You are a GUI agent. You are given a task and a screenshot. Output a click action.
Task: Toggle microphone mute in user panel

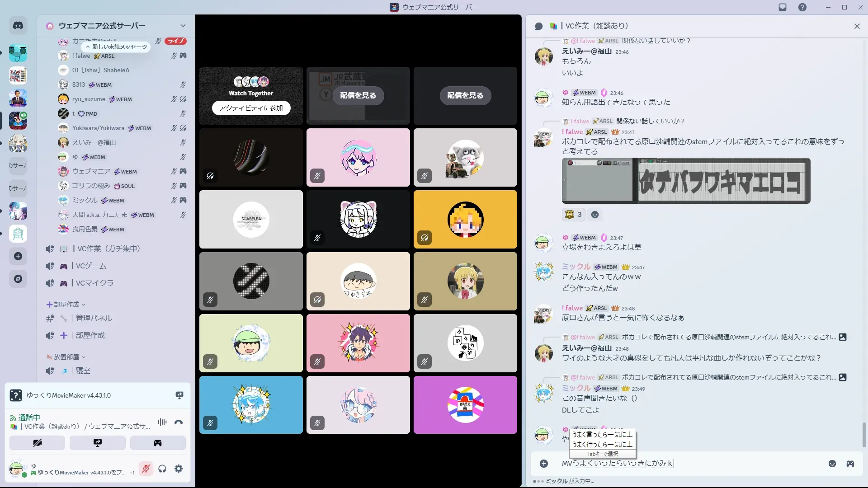[x=146, y=469]
